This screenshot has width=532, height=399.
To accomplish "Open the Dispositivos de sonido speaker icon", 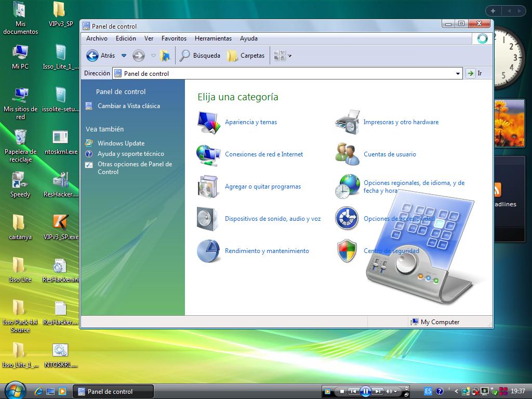I will point(207,219).
